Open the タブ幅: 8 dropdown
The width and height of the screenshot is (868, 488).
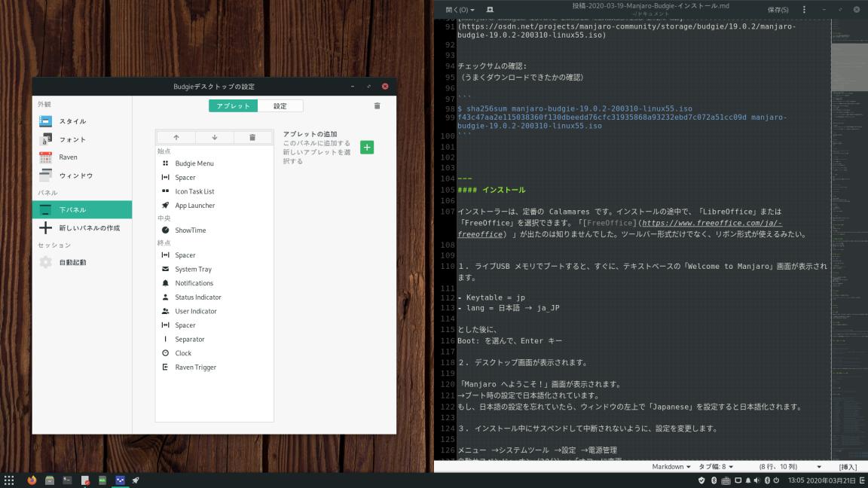coord(716,466)
